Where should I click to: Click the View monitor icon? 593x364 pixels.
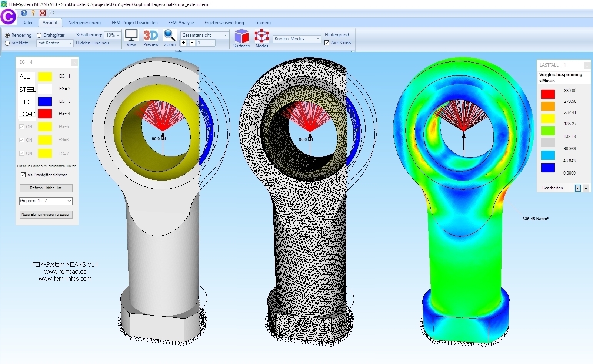pos(131,38)
